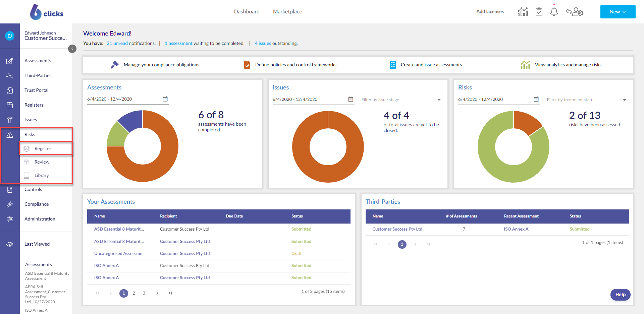Open the notifications bell
644x314 pixels.
click(x=554, y=12)
